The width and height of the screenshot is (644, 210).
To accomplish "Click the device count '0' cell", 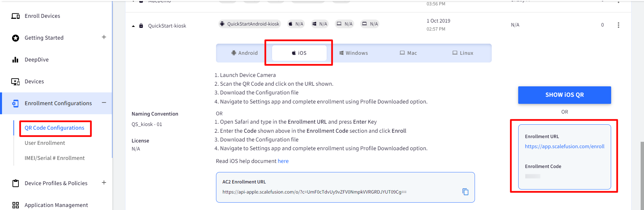I will pos(602,25).
